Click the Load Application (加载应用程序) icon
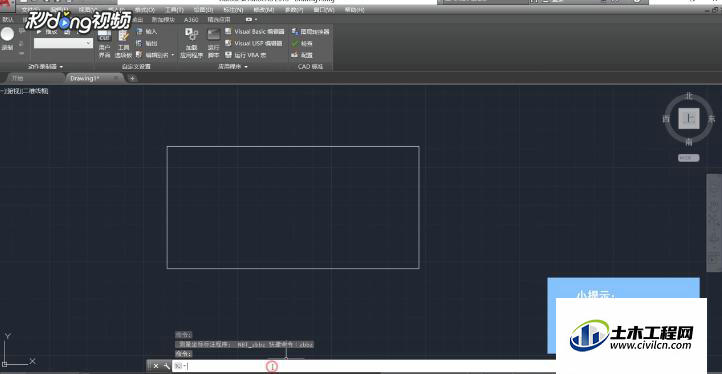Viewport: 722px width, 374px height. coord(191,43)
